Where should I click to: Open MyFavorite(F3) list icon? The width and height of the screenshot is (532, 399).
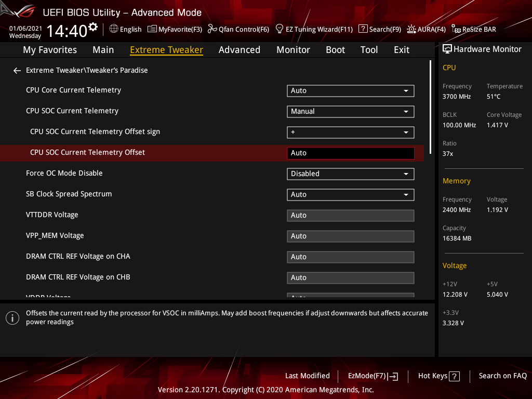point(152,29)
